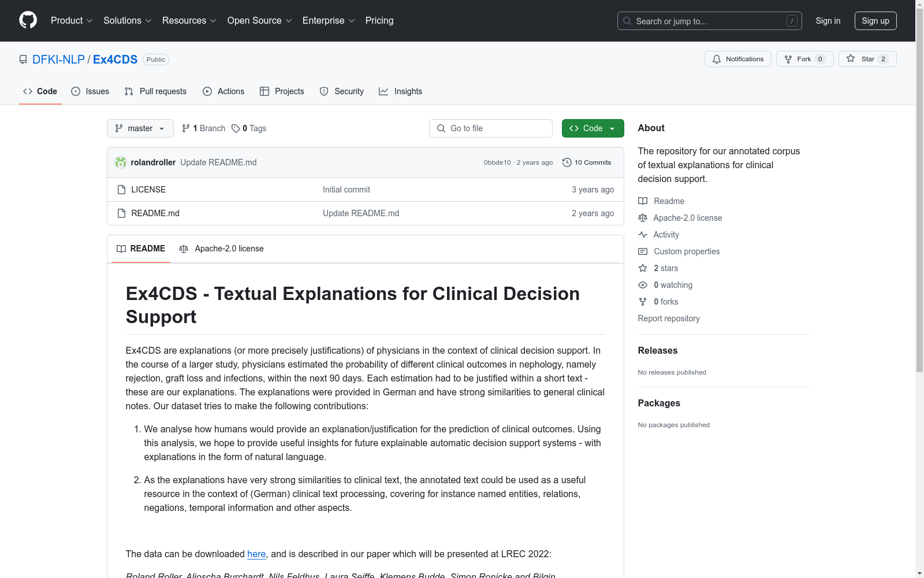Switch to the Issues tab
Viewport: 924px width, 578px height.
click(90, 91)
